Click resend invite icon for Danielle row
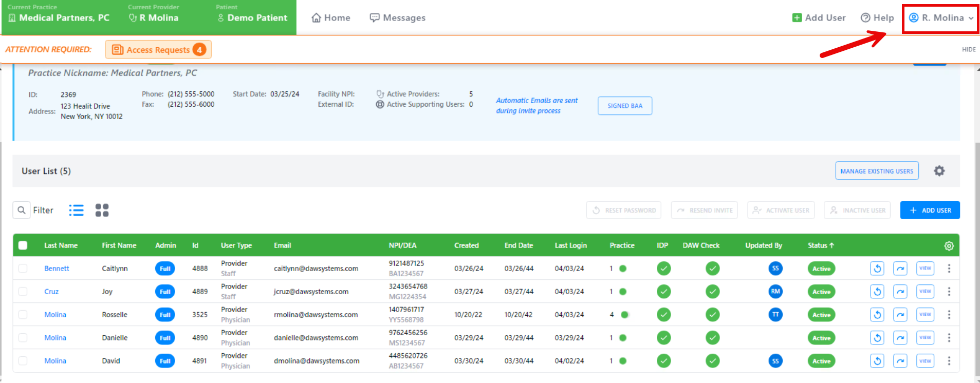Viewport: 980px width, 383px height. click(x=900, y=338)
